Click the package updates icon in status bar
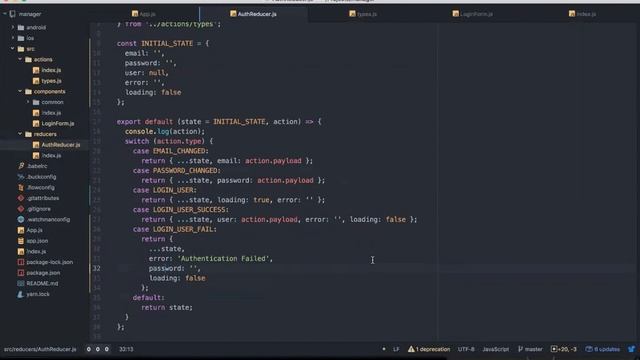Screen dimensions: 640x360 coord(589,349)
